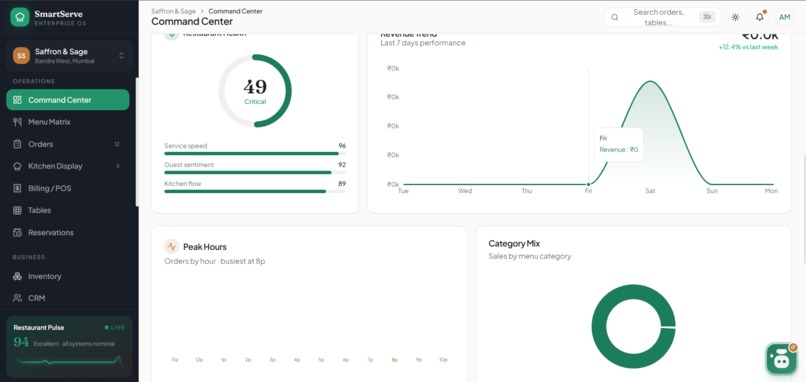Click the Service speed value 96
The image size is (806, 382).
(x=342, y=145)
